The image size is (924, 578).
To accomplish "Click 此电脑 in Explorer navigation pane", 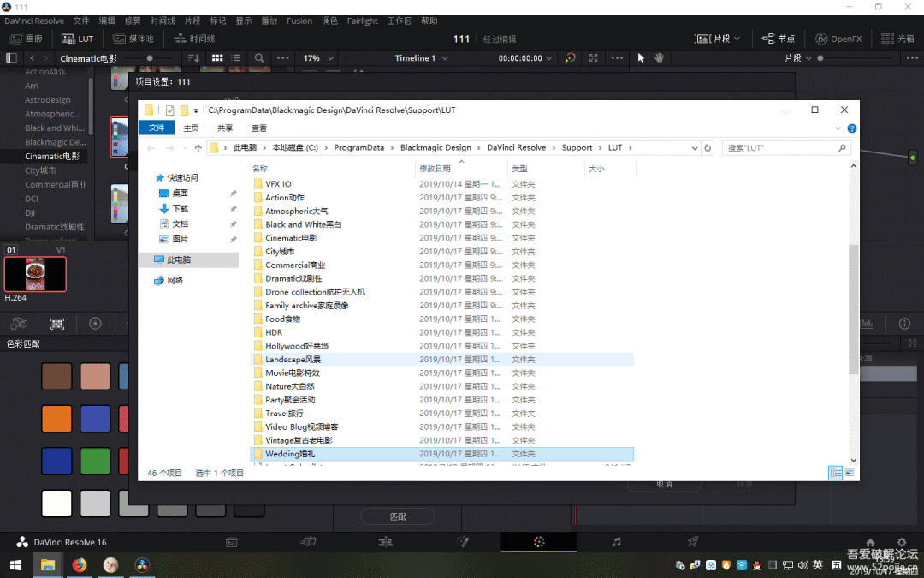I will [188, 259].
